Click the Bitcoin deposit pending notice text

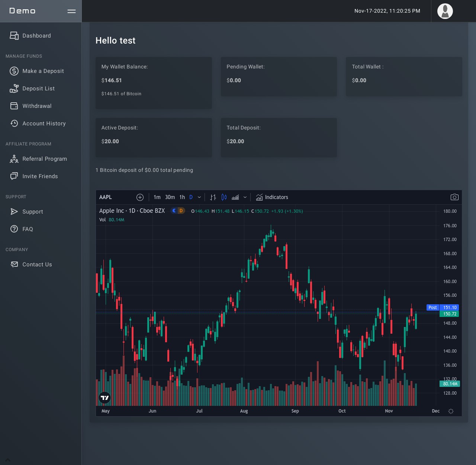pos(144,170)
